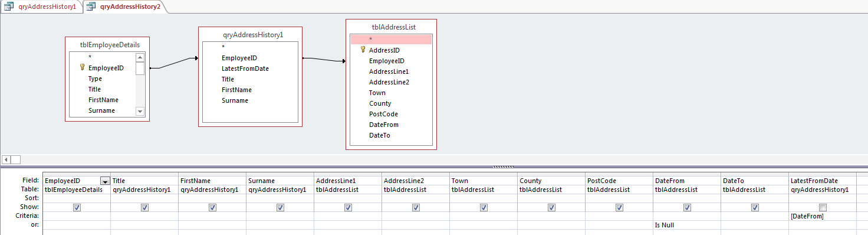The width and height of the screenshot is (868, 235).
Task: Click the up arrow of tblEmployeeDetails field list scrollbar
Action: (140, 57)
